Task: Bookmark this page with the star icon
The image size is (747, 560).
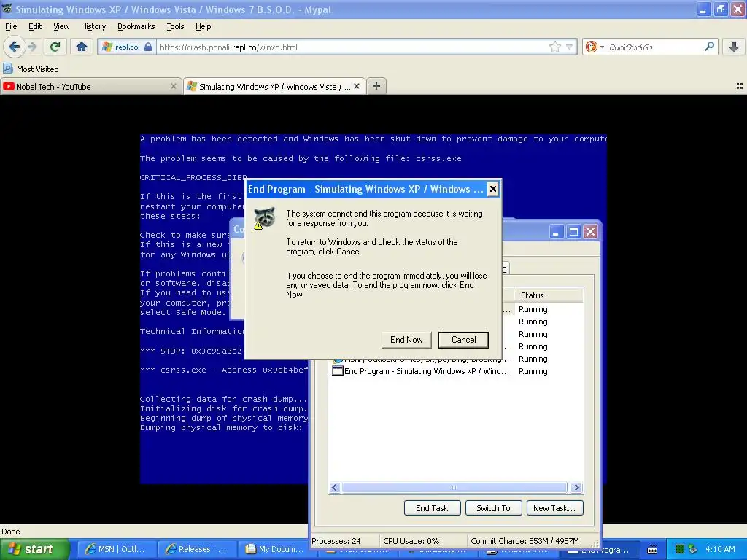Action: click(x=554, y=47)
